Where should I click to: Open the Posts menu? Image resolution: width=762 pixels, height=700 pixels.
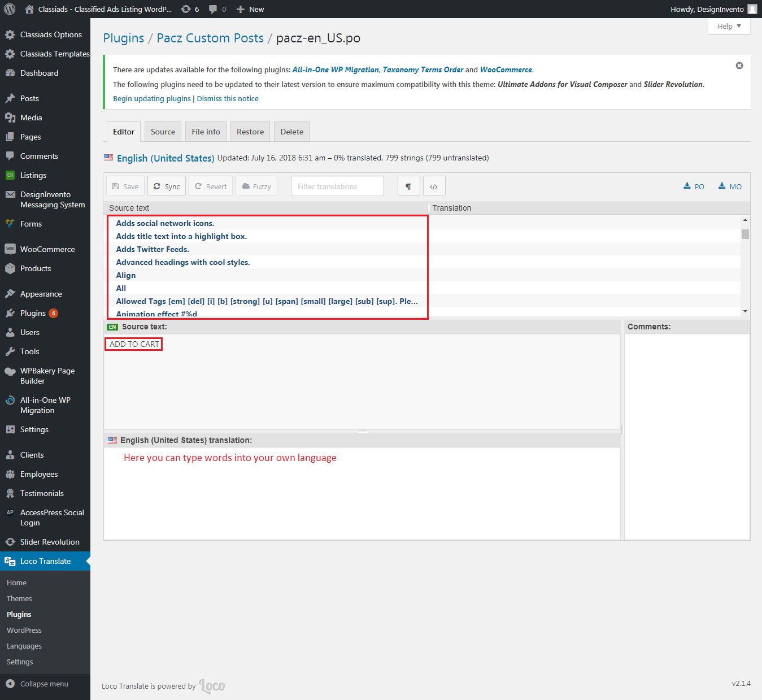[x=45, y=98]
